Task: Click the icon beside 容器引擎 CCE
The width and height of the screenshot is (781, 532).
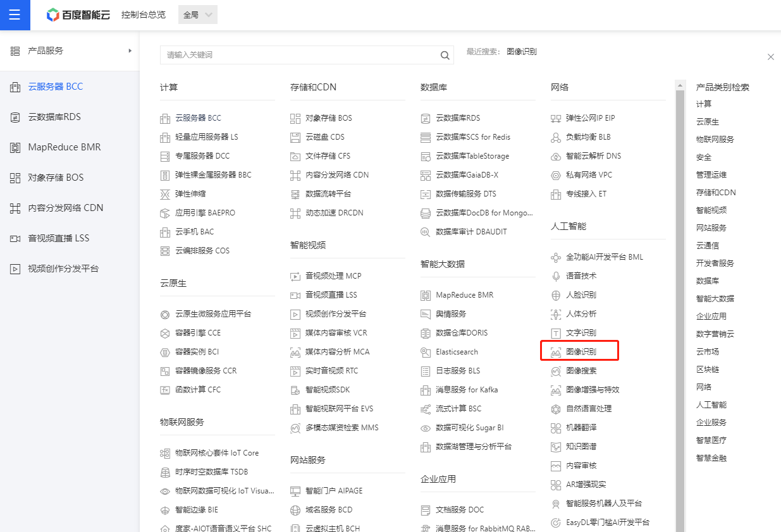Action: click(165, 333)
